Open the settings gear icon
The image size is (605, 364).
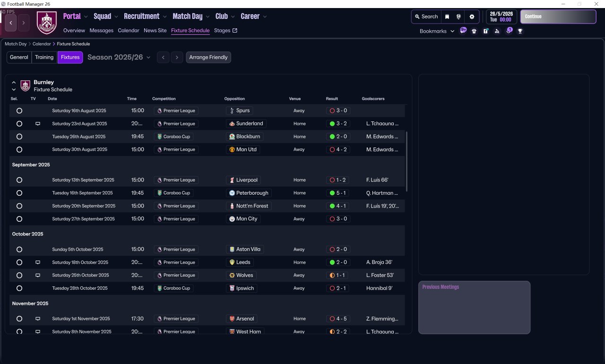(472, 17)
